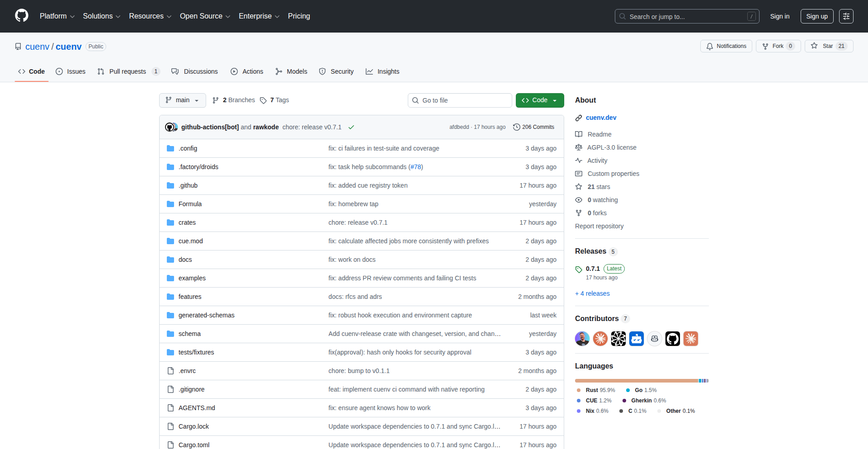Click the Search or jump to field

[x=687, y=16]
